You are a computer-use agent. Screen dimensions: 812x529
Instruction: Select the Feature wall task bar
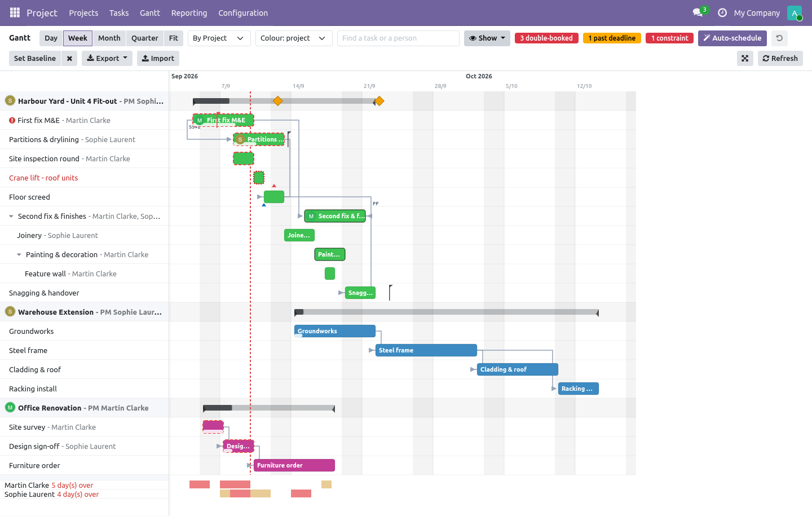click(x=330, y=274)
